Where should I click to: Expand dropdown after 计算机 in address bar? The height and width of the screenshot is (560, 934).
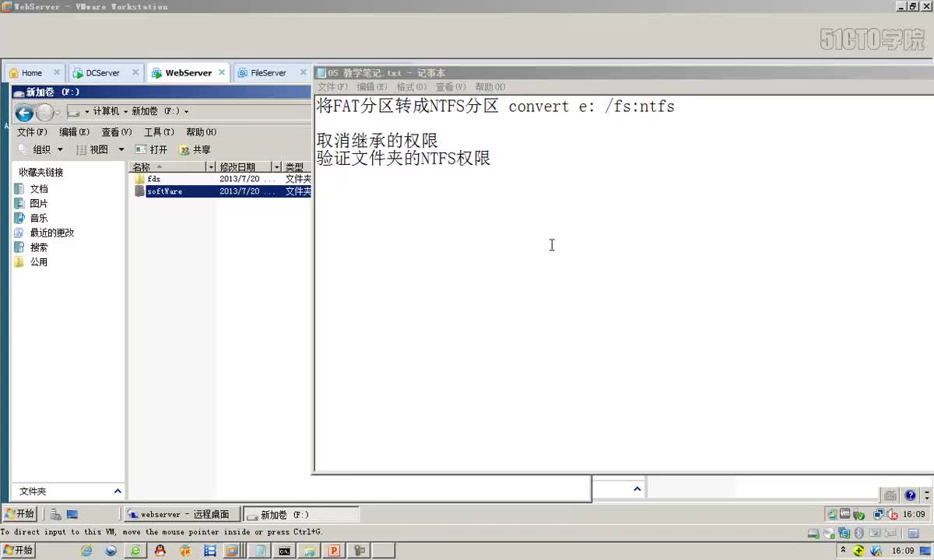click(x=125, y=112)
